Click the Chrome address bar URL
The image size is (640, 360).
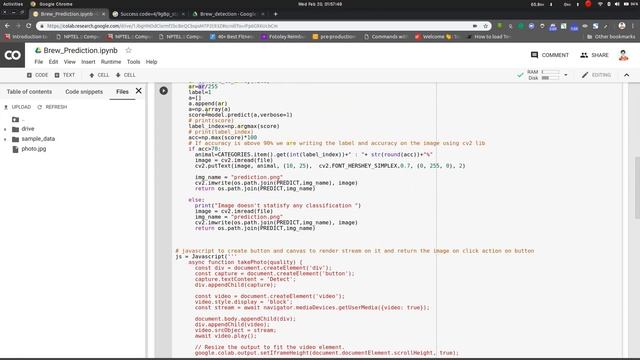[162, 26]
